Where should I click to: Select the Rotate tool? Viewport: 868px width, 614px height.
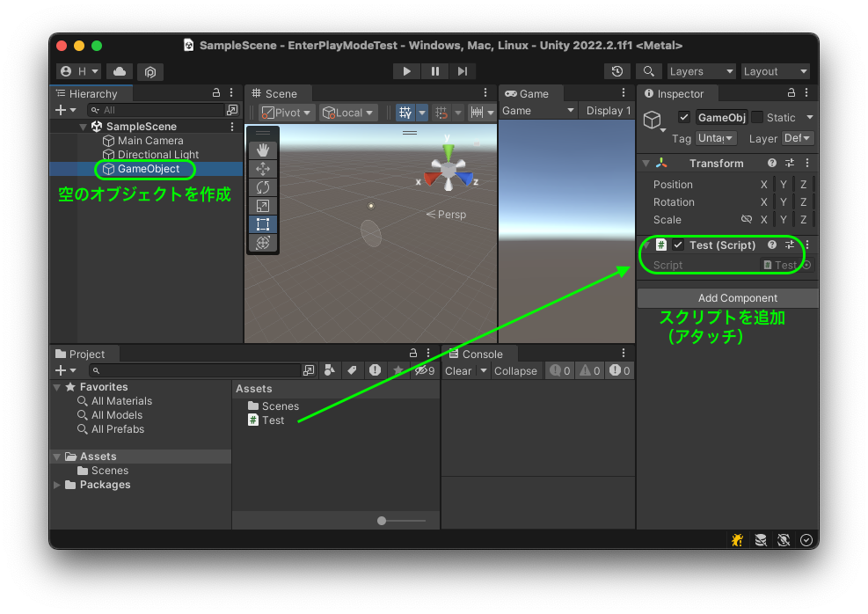click(263, 187)
